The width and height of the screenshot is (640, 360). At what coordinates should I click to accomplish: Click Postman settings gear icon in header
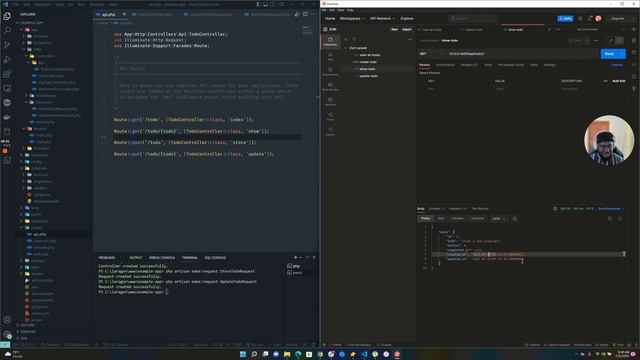tap(580, 18)
